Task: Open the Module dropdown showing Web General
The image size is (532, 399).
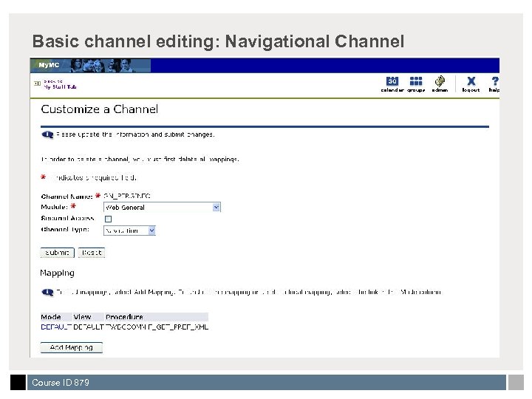Action: [162, 208]
